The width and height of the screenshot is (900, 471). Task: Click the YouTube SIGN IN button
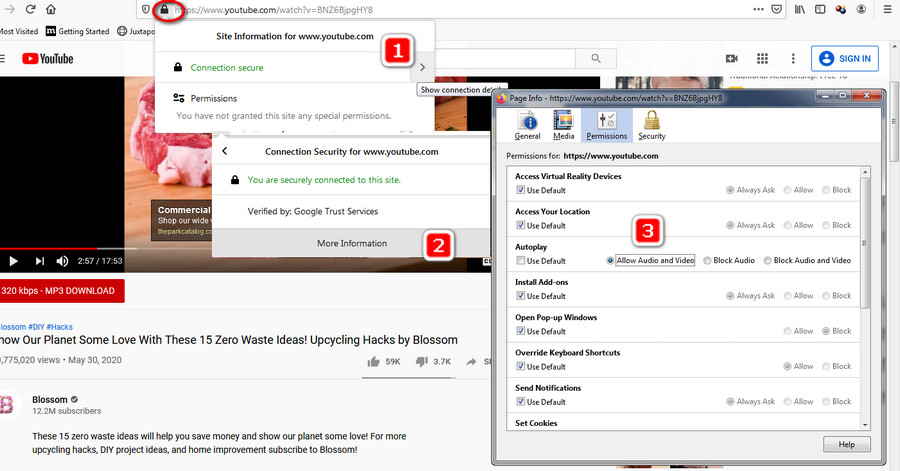click(845, 59)
